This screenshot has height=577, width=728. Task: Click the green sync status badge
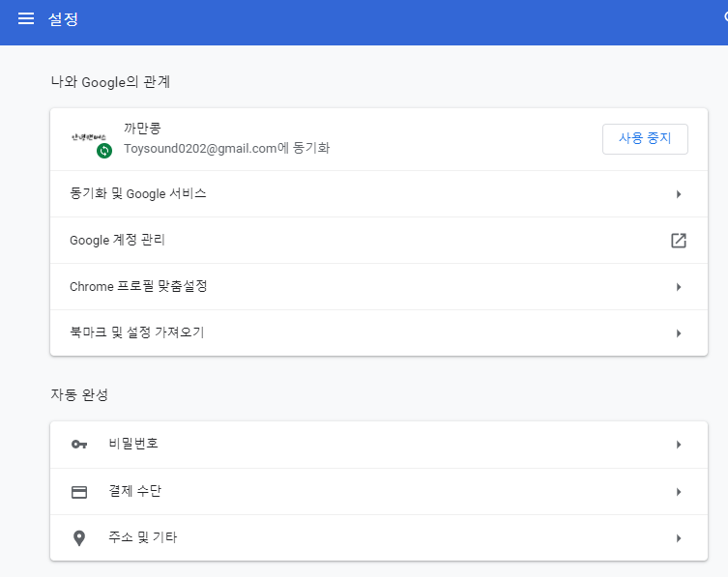tap(104, 151)
